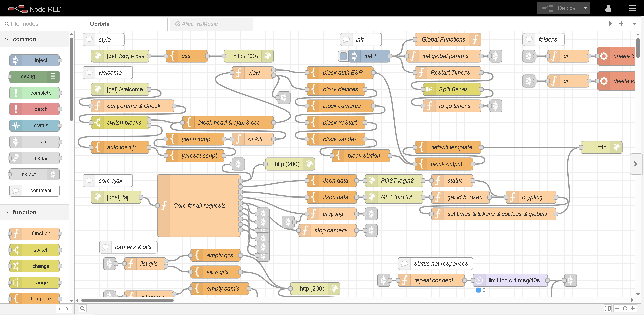Click the zoom out control
The width and height of the screenshot is (644, 315).
pyautogui.click(x=617, y=308)
